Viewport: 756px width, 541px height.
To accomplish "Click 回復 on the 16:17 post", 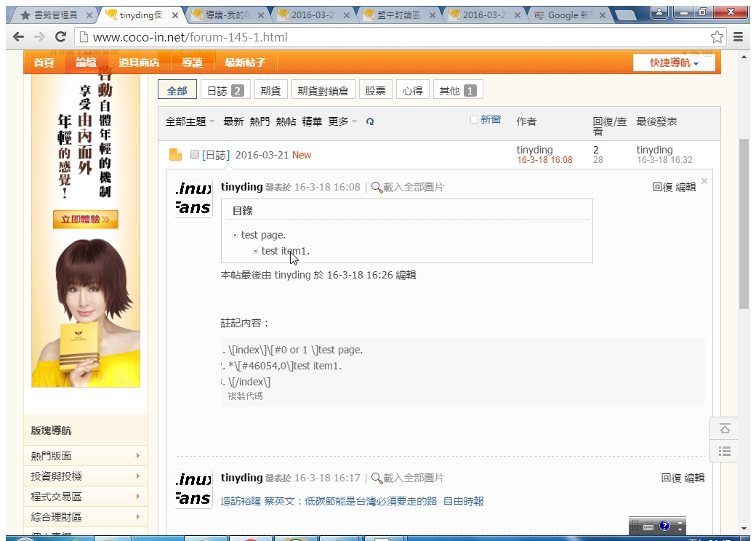I will [671, 478].
